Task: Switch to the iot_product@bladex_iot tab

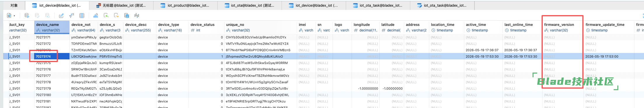Action: 186,6
